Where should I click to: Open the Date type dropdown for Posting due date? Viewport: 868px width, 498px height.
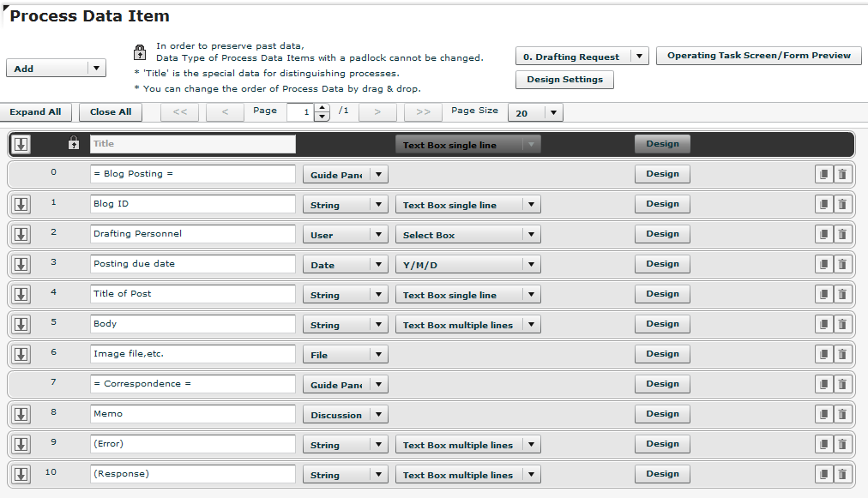tap(345, 264)
